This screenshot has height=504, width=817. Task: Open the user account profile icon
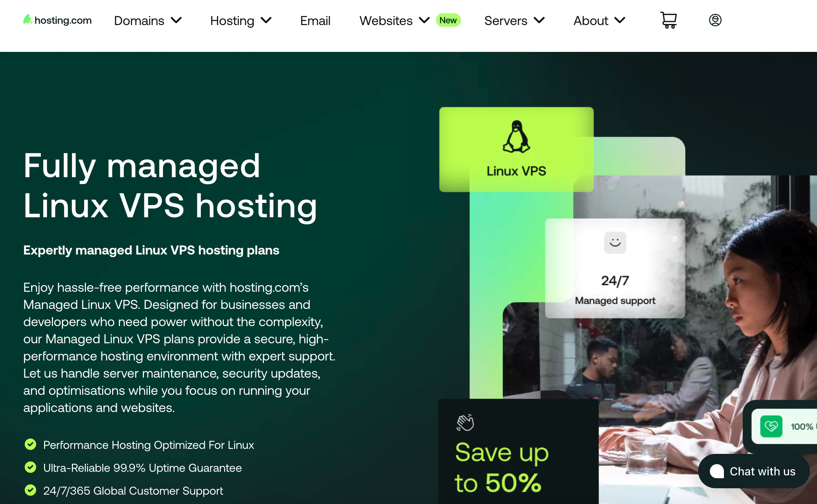pos(715,20)
